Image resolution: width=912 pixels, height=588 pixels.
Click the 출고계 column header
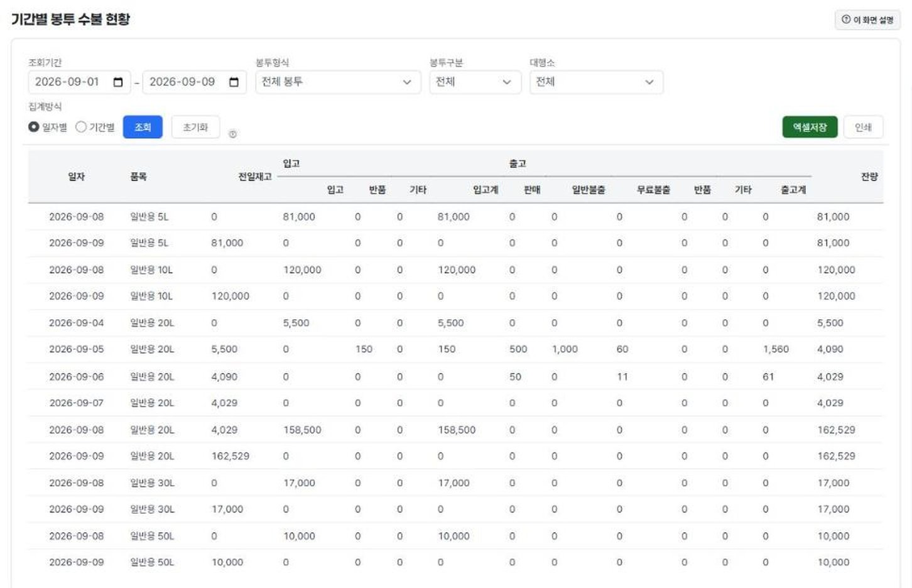coord(793,190)
